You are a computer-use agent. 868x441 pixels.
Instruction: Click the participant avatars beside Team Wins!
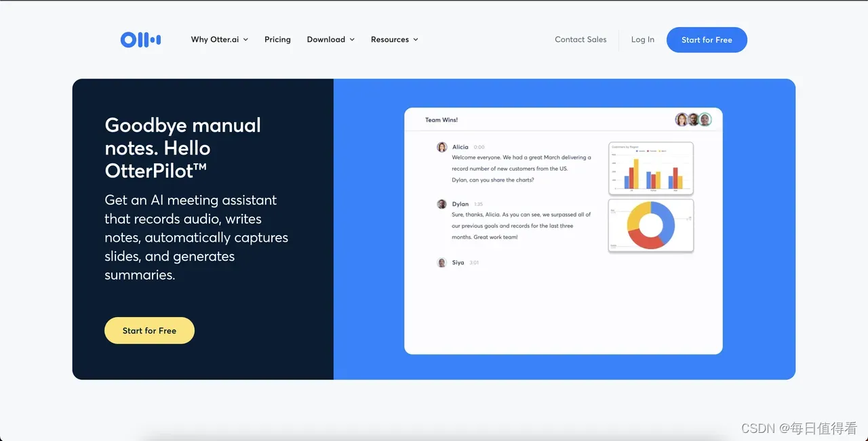[x=693, y=120]
